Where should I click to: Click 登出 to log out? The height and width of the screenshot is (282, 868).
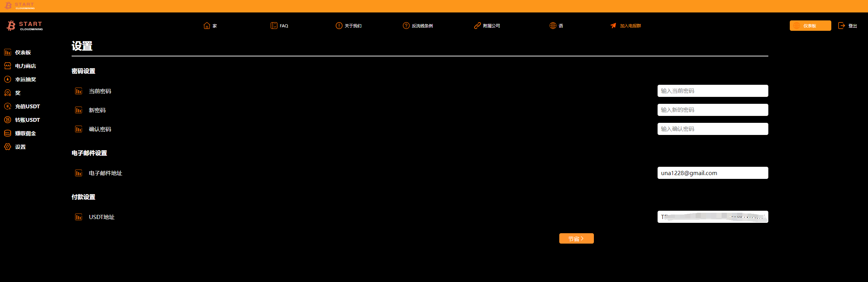[848, 26]
